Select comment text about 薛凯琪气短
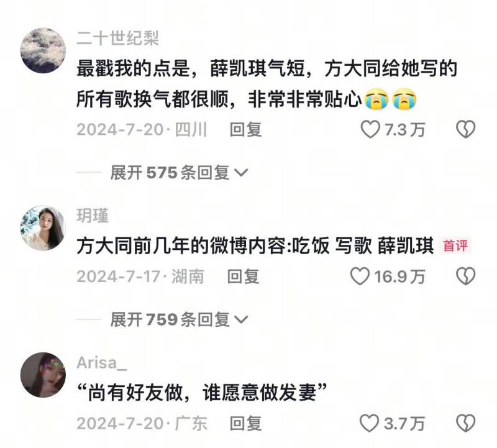 pyautogui.click(x=267, y=84)
